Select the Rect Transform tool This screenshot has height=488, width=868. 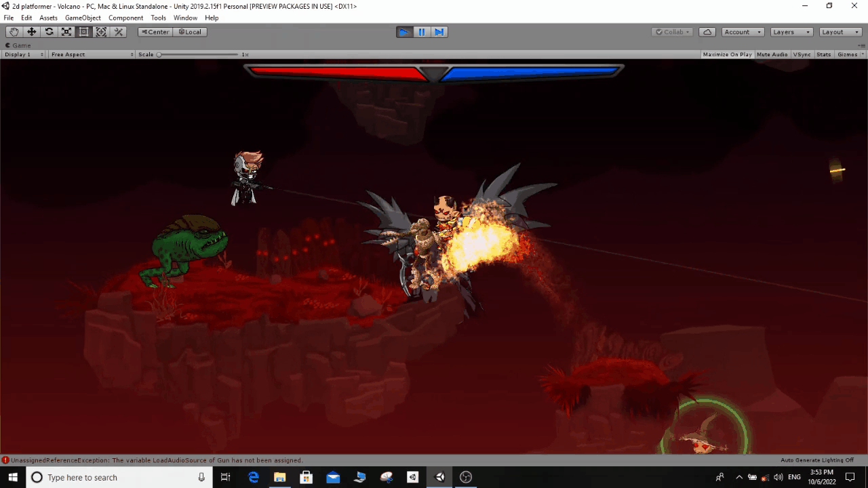click(83, 31)
